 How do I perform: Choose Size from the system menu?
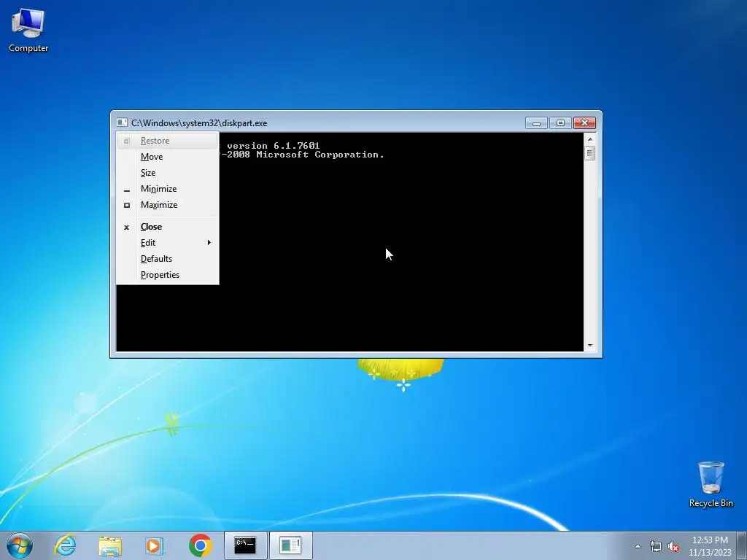168,173
